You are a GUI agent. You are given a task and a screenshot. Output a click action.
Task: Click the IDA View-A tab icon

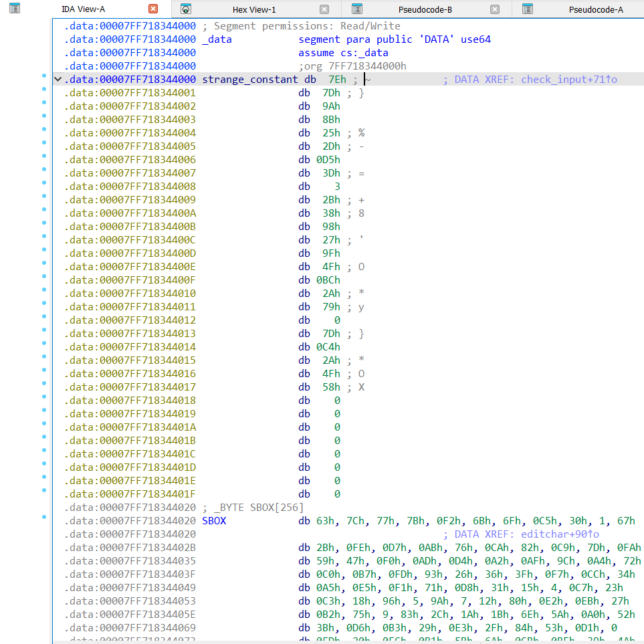[x=14, y=9]
